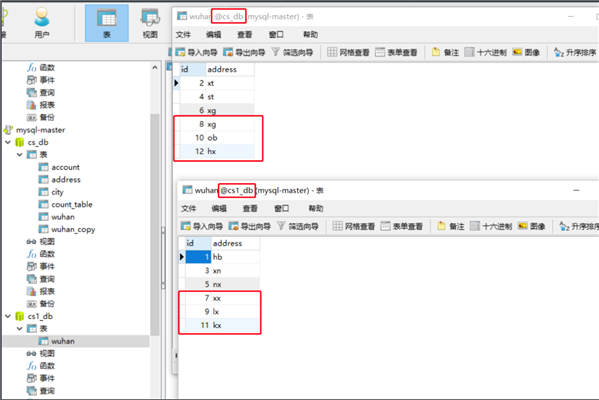Screen dimensions: 599x400
Task: Select cell 'ob' in row 10
Action: coord(230,138)
